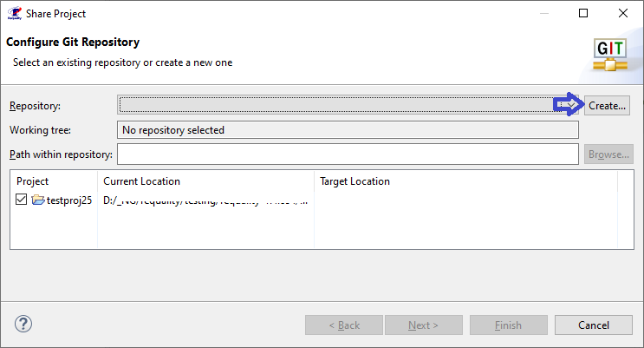
Task: Click the Back button
Action: tap(344, 325)
